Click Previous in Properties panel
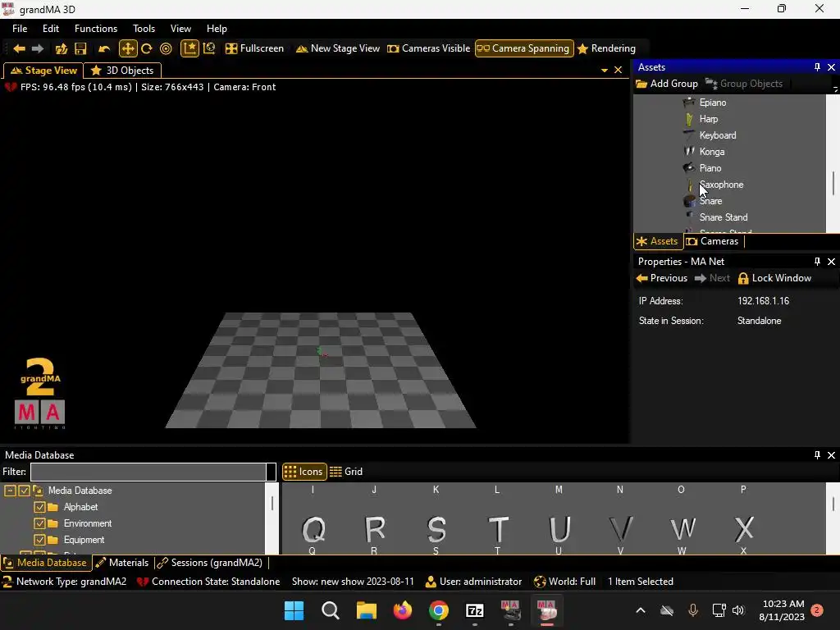The image size is (840, 630). point(662,278)
